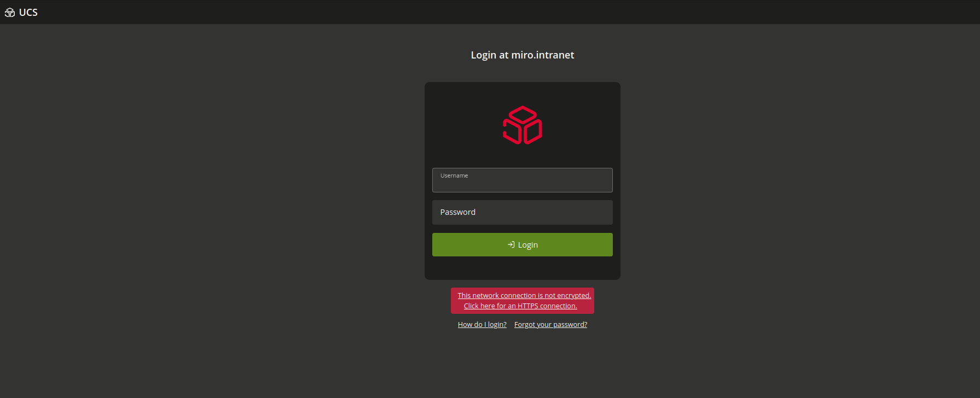Select 'Click here for an HTTPS connection'

click(x=520, y=306)
